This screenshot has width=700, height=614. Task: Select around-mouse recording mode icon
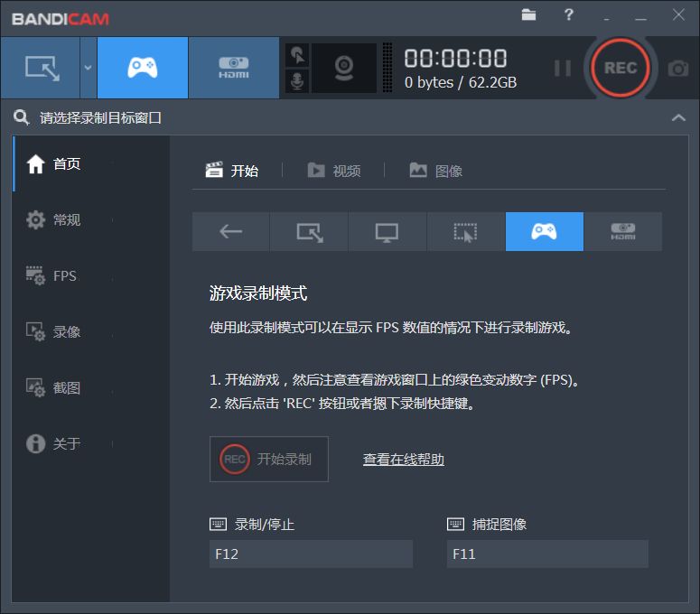465,232
